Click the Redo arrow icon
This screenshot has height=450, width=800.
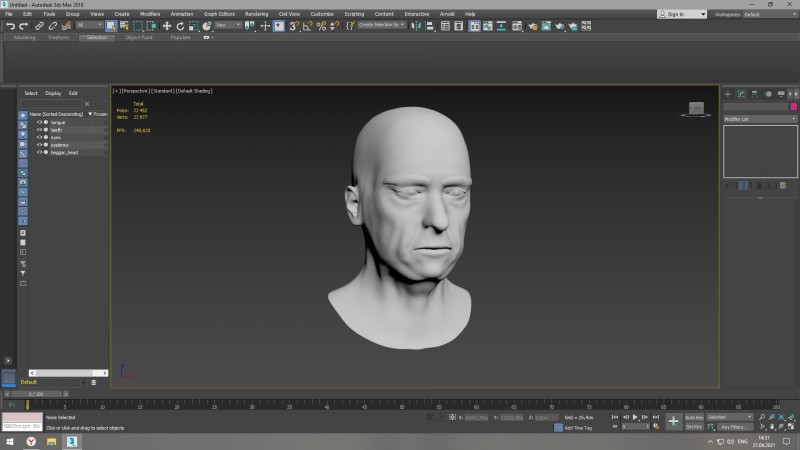coord(23,26)
